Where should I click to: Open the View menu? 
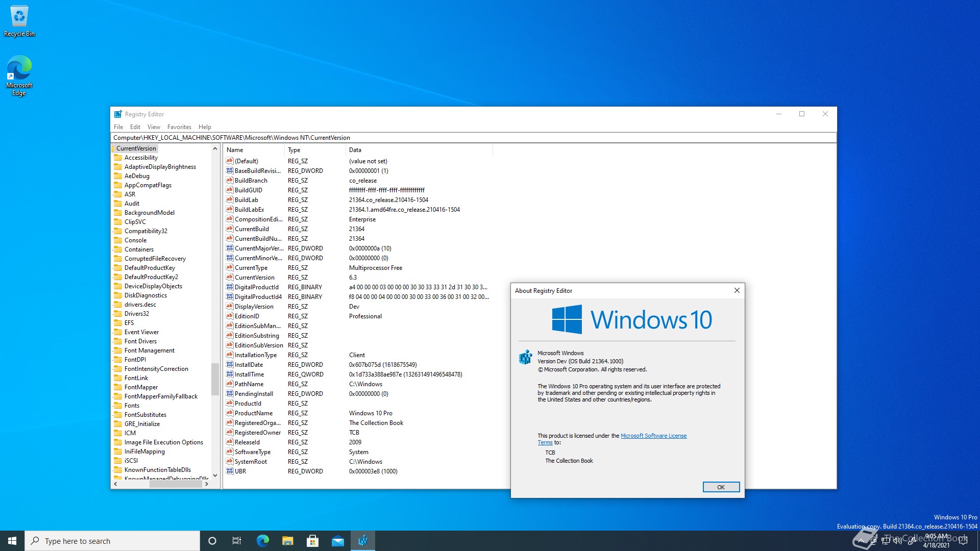click(154, 127)
